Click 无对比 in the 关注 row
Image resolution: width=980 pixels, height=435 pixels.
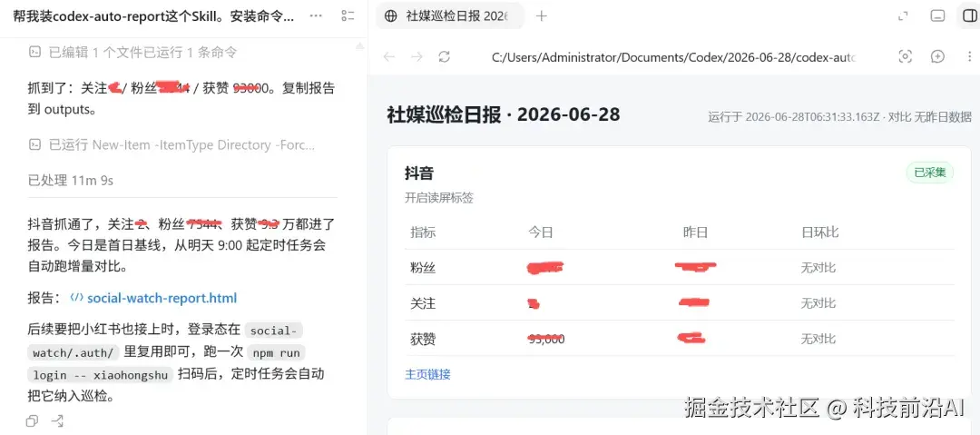pos(818,303)
